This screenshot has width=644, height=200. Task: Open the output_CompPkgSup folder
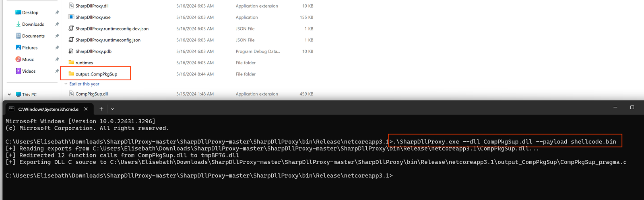click(x=96, y=74)
